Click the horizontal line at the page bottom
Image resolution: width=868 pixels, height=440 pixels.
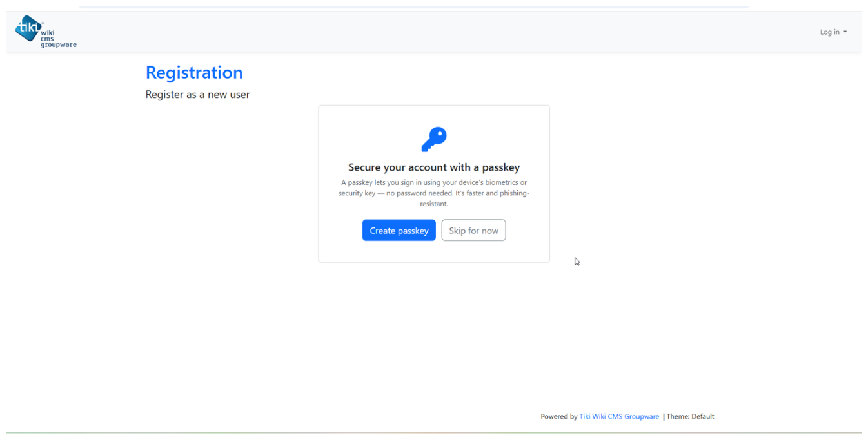click(x=434, y=432)
